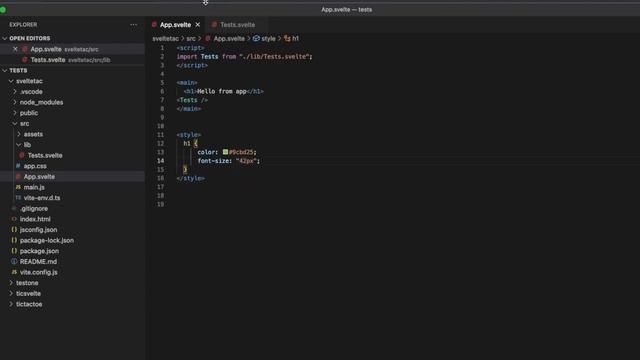Screen dimensions: 640x360
Task: Open the color picker swatch for #9cbd25
Action: pyautogui.click(x=225, y=152)
